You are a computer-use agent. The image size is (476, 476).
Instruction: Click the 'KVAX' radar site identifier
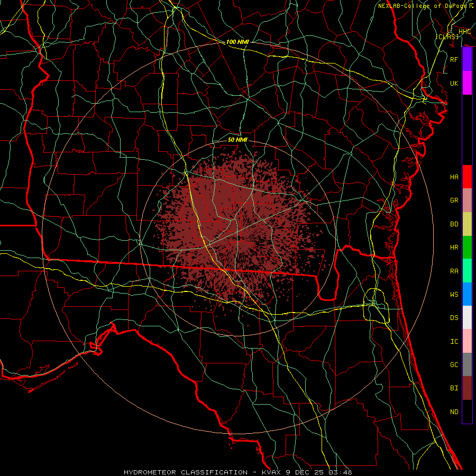coord(272,472)
